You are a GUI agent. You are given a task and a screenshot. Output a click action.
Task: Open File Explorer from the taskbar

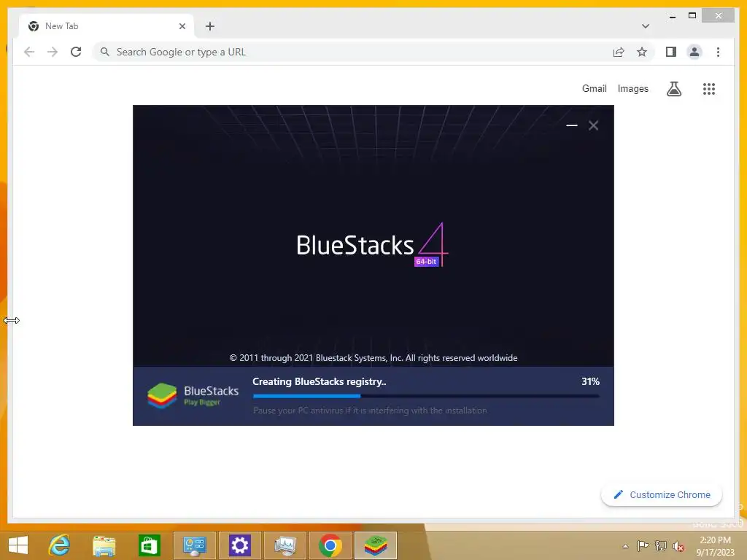tap(104, 545)
